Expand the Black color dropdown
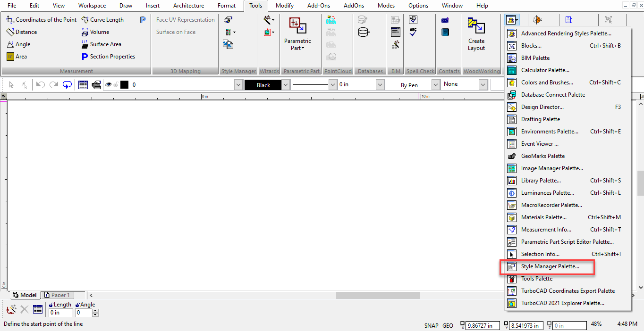Viewport: 644px width, 331px height. tap(285, 85)
